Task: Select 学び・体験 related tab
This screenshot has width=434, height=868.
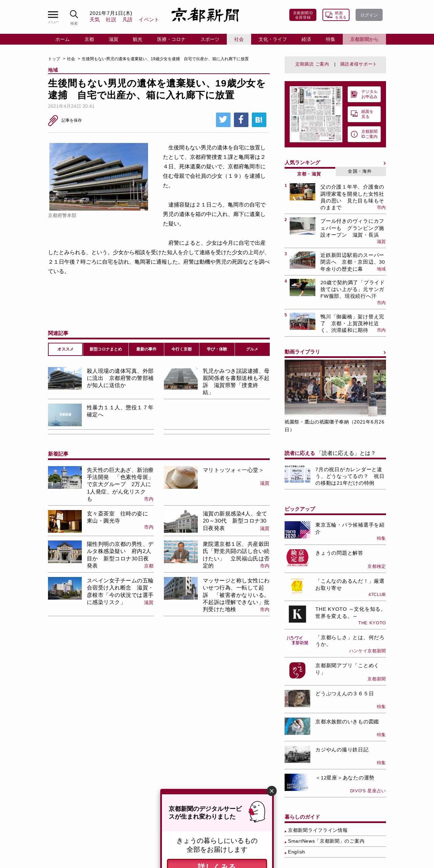Action: click(217, 349)
